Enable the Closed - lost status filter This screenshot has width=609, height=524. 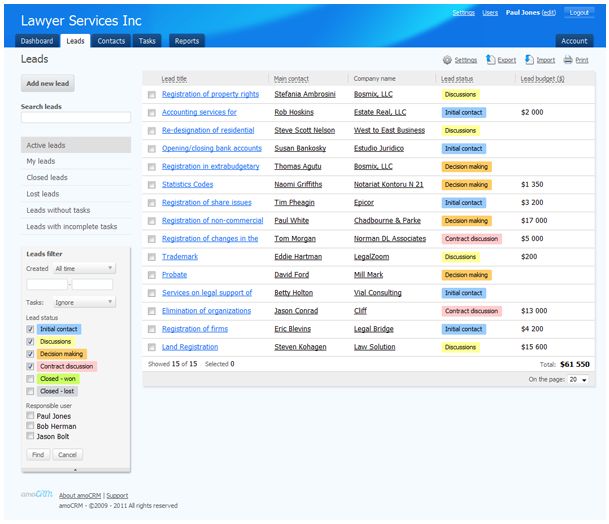click(x=30, y=391)
